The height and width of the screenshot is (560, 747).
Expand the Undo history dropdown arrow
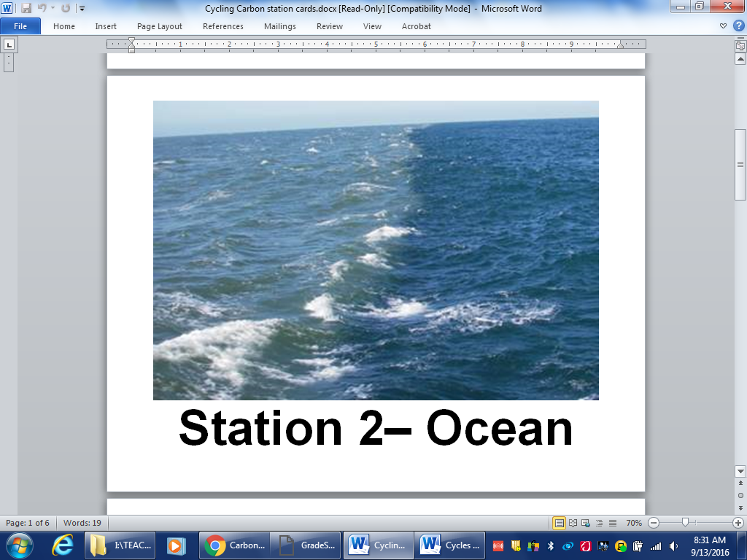click(52, 7)
